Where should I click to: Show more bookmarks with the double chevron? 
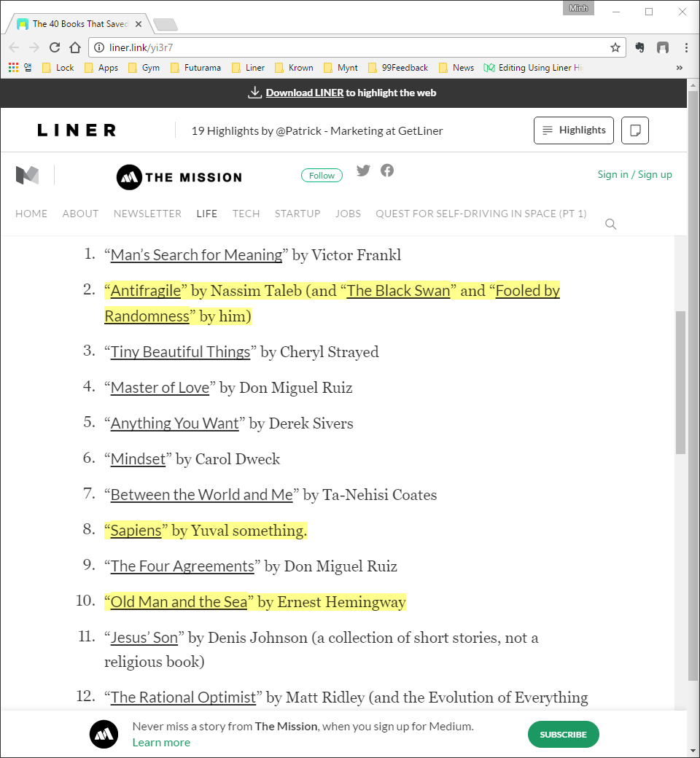pos(679,68)
